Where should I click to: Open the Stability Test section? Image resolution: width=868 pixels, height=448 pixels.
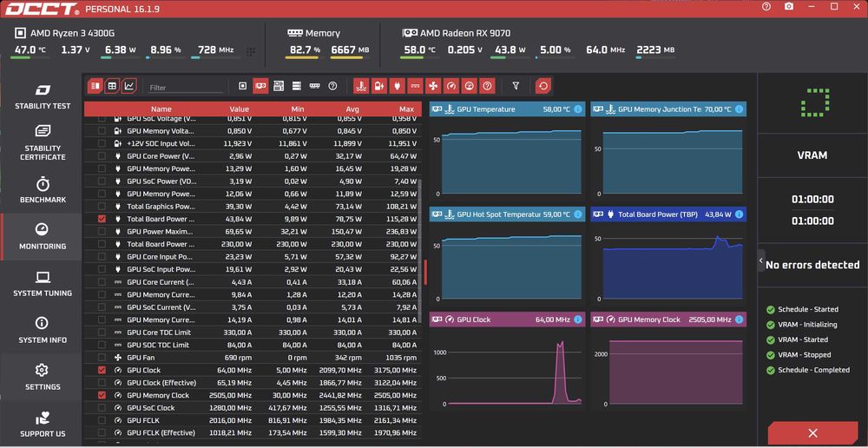click(42, 96)
